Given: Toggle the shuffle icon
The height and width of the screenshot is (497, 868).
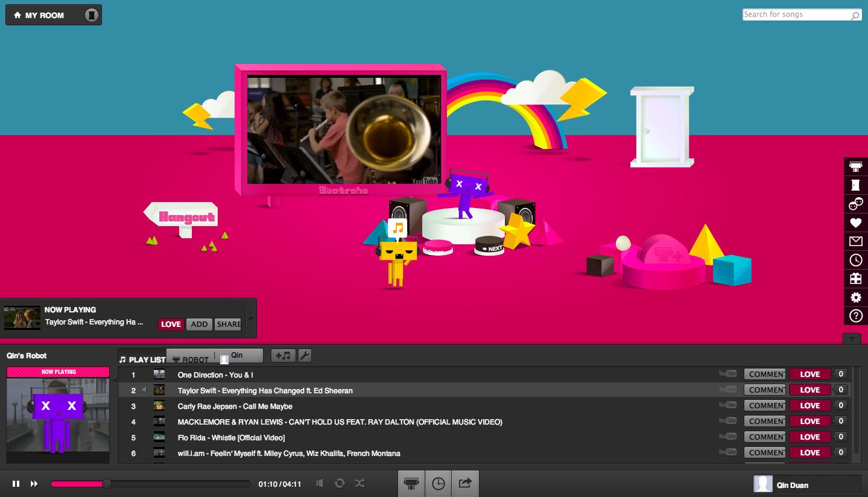Looking at the screenshot, I should [x=360, y=483].
